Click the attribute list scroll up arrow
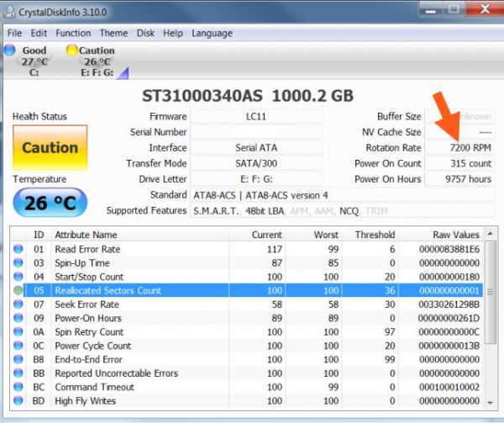This screenshot has width=504, height=423. tap(491, 234)
